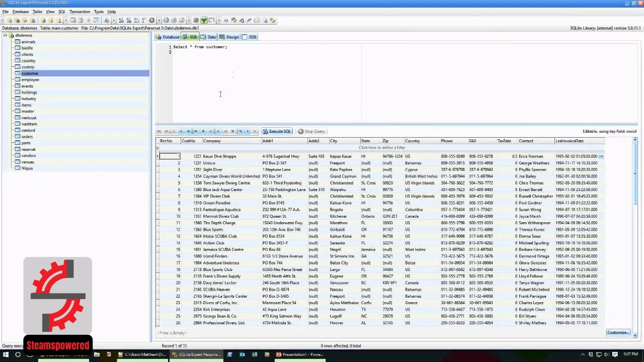The height and width of the screenshot is (362, 644).
Task: Select the animals table in the tree
Action: pyautogui.click(x=28, y=42)
